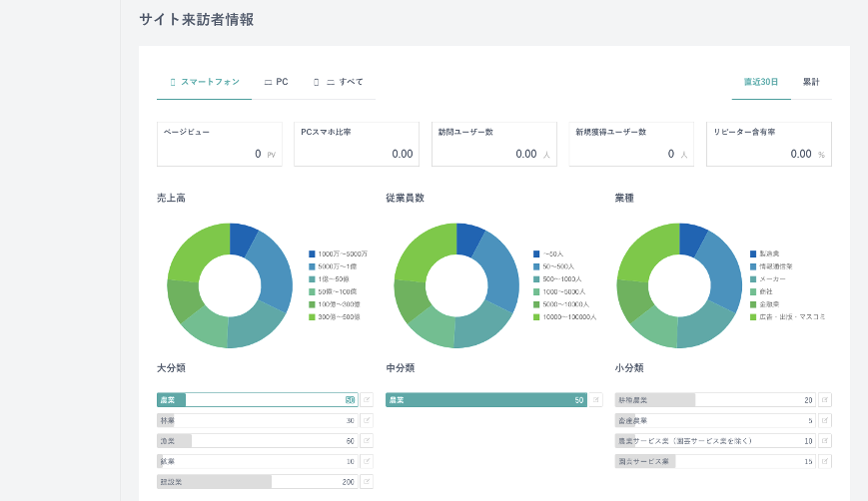Toggle 1000万~5000万 legend swatch in 売上高
Screen dimensions: 868x501
(312, 253)
